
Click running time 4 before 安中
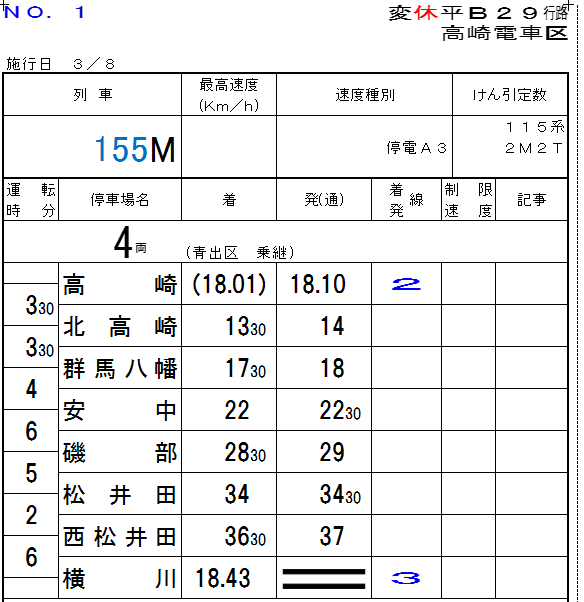(x=31, y=389)
